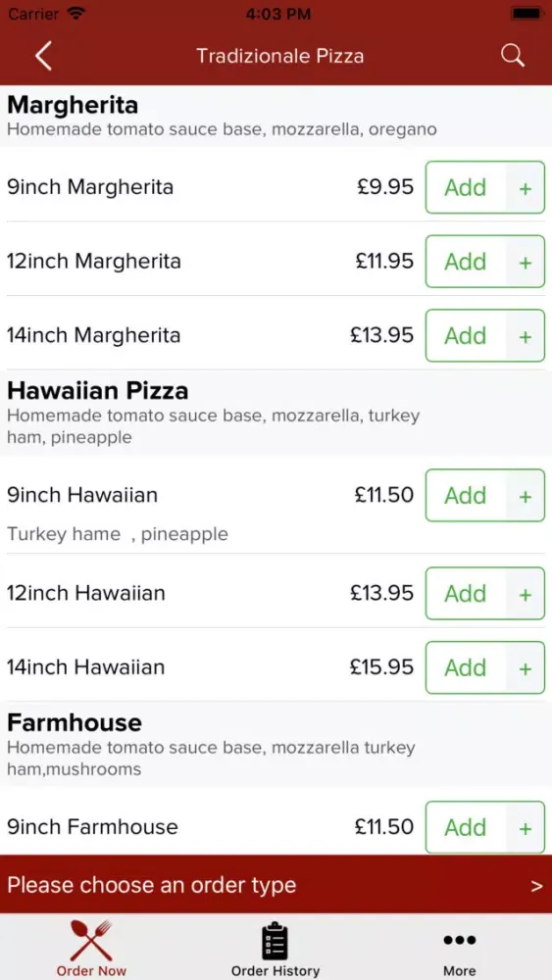Click plus icon for 9inch Hawaiian

(x=526, y=496)
